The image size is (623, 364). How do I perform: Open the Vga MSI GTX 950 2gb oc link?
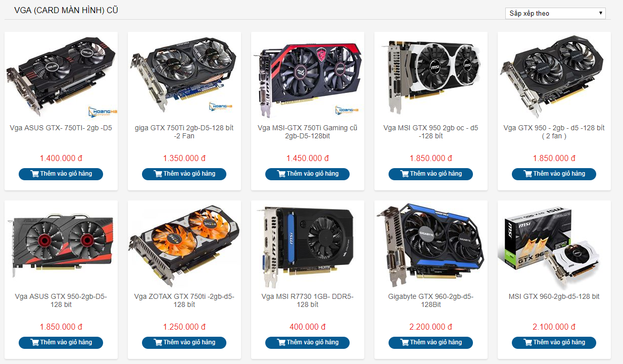431,132
